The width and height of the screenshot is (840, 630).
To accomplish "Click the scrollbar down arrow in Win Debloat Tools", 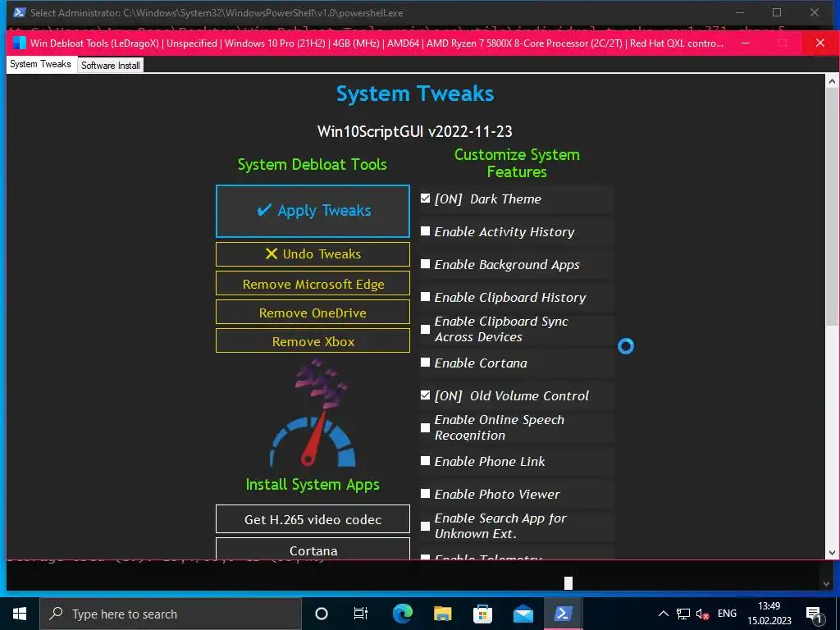I will [832, 552].
